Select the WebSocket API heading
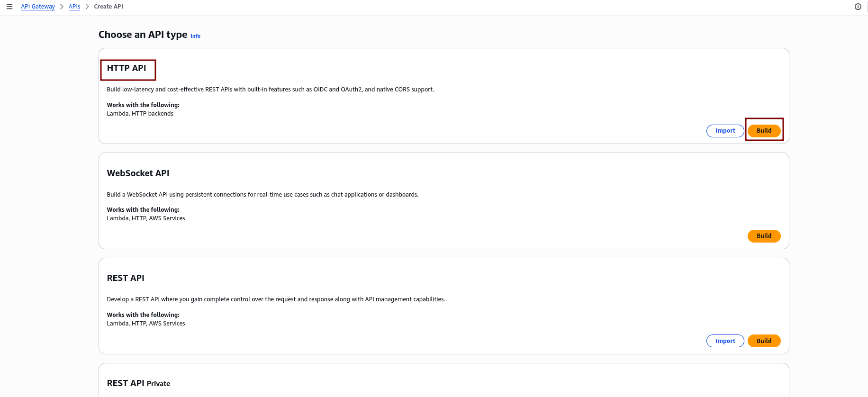Viewport: 868px width, 397px height. tap(138, 173)
